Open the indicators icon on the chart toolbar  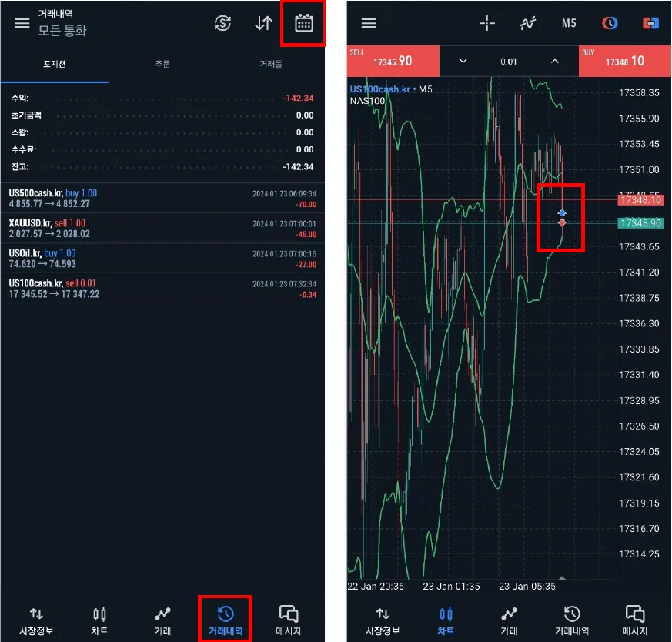tap(527, 23)
